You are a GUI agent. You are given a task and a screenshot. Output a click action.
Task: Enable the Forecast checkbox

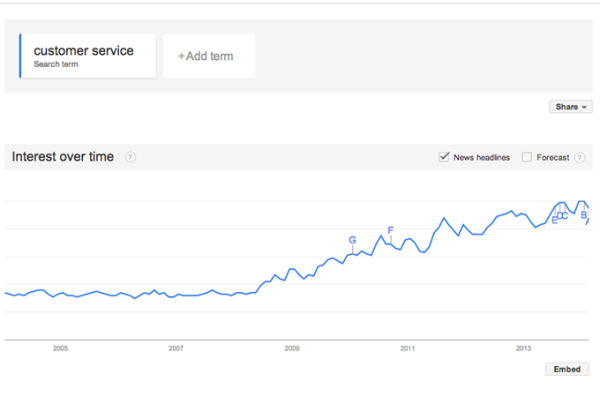click(527, 157)
